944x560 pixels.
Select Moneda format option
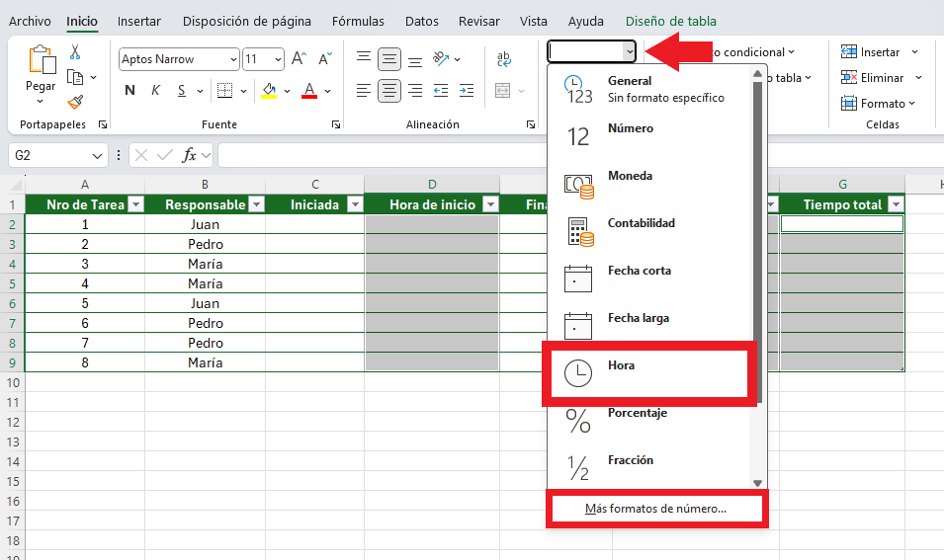649,184
